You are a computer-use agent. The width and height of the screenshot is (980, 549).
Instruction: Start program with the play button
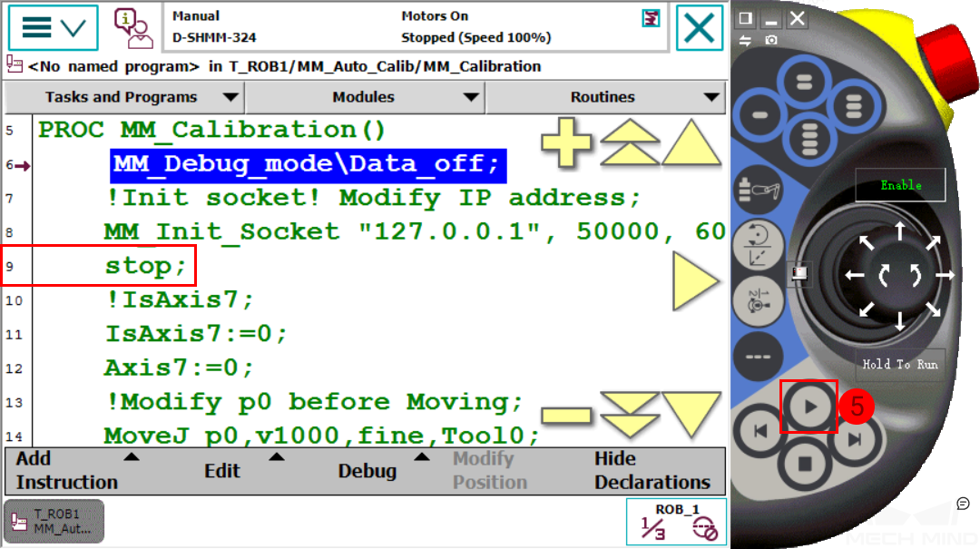808,407
